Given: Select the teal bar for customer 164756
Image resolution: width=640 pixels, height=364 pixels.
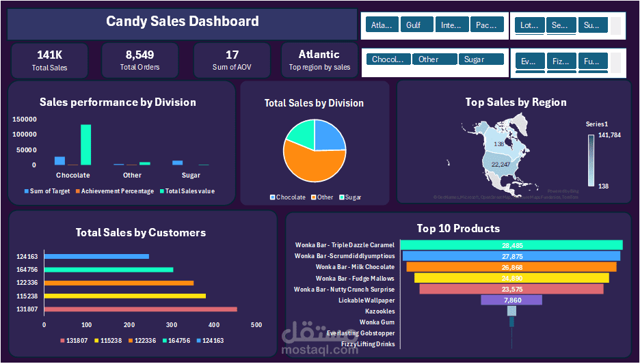Looking at the screenshot, I should [109, 270].
